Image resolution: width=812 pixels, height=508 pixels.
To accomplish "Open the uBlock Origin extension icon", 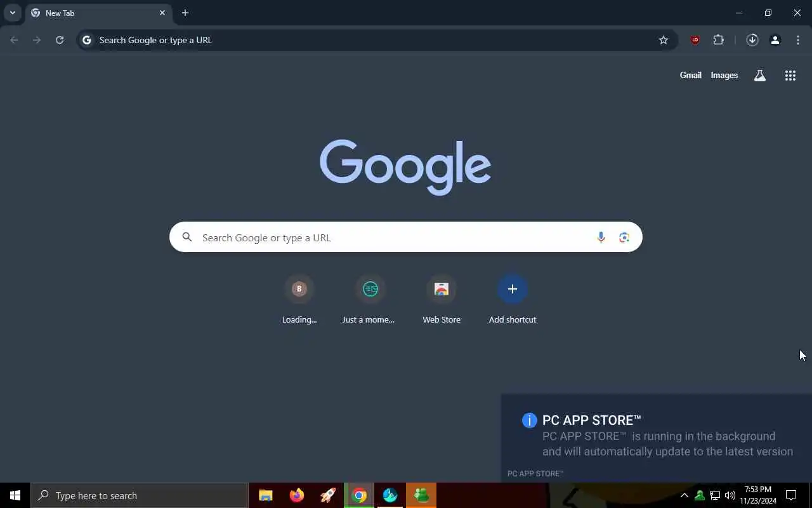I will coord(695,40).
